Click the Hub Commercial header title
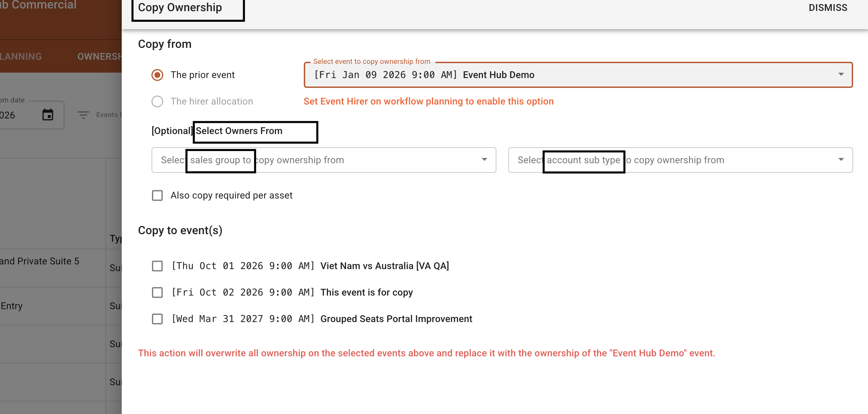The height and width of the screenshot is (414, 868). 38,5
